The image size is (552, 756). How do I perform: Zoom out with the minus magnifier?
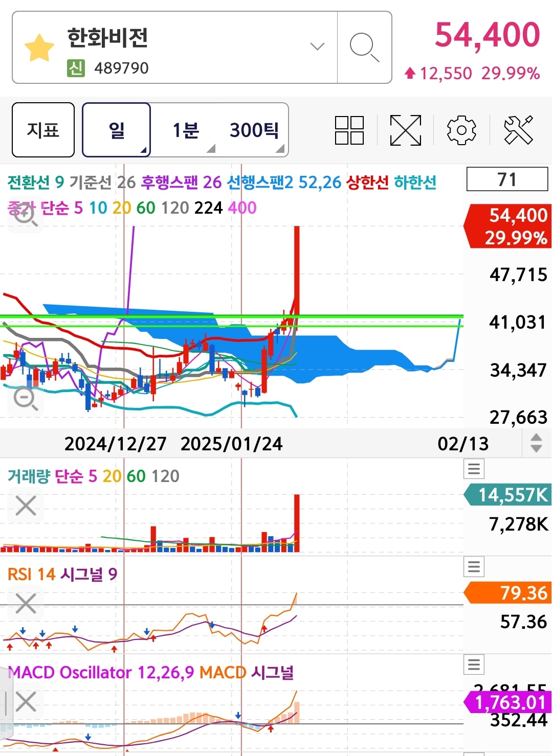[25, 399]
